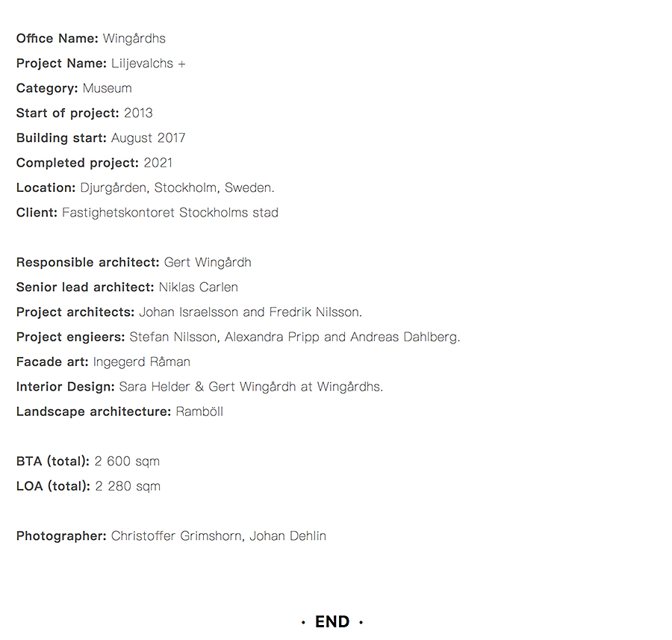Click the Djurgården, Stockholm, Sweden location text
672x640 pixels.
177,187
